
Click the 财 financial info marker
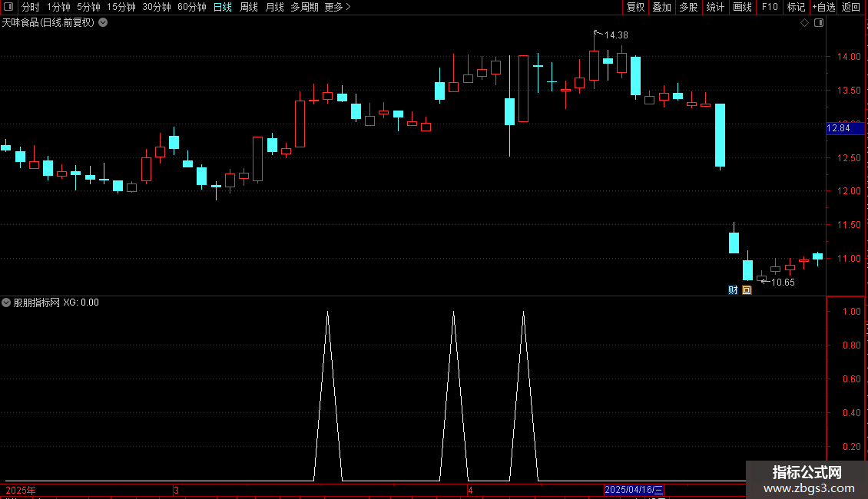(x=733, y=290)
